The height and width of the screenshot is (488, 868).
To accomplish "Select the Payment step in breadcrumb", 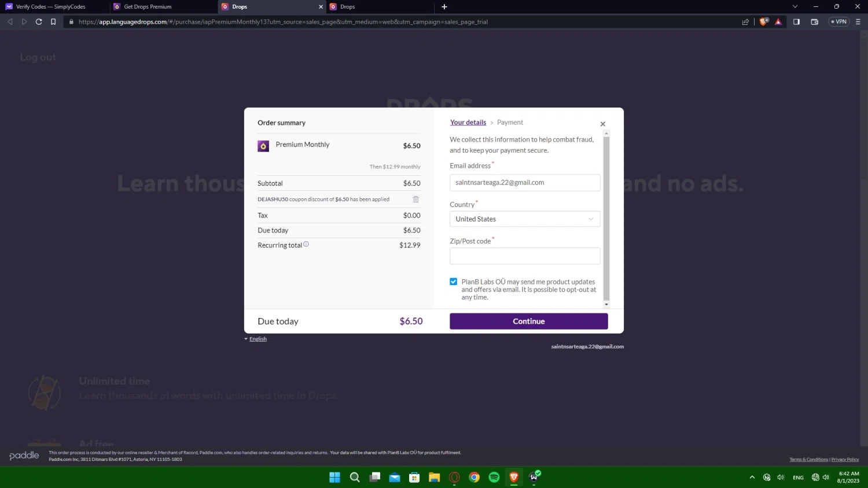I will click(x=510, y=123).
